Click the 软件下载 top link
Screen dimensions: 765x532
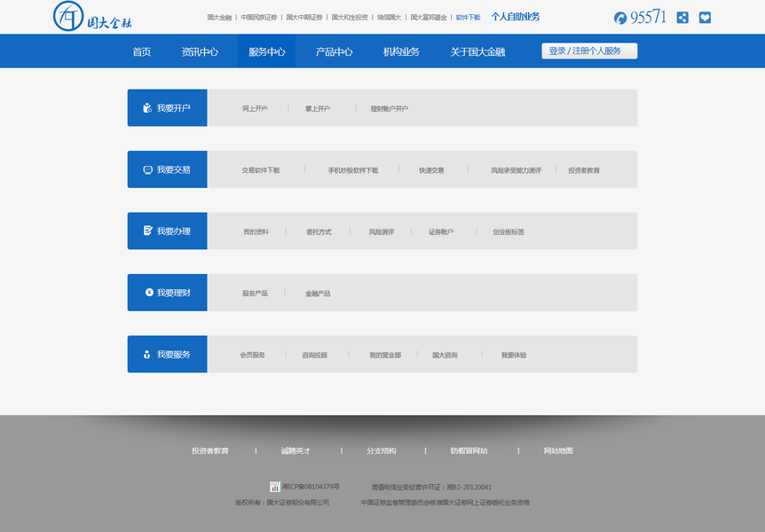[468, 17]
